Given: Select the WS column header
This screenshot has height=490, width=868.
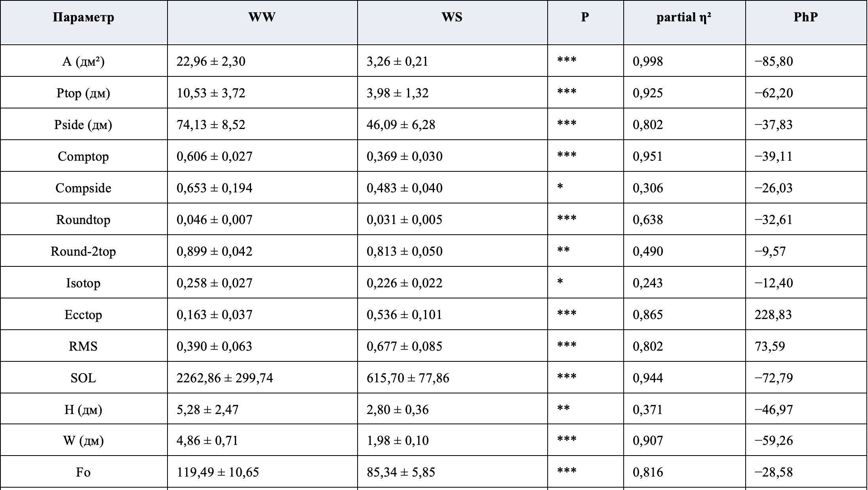Looking at the screenshot, I should pyautogui.click(x=452, y=17).
